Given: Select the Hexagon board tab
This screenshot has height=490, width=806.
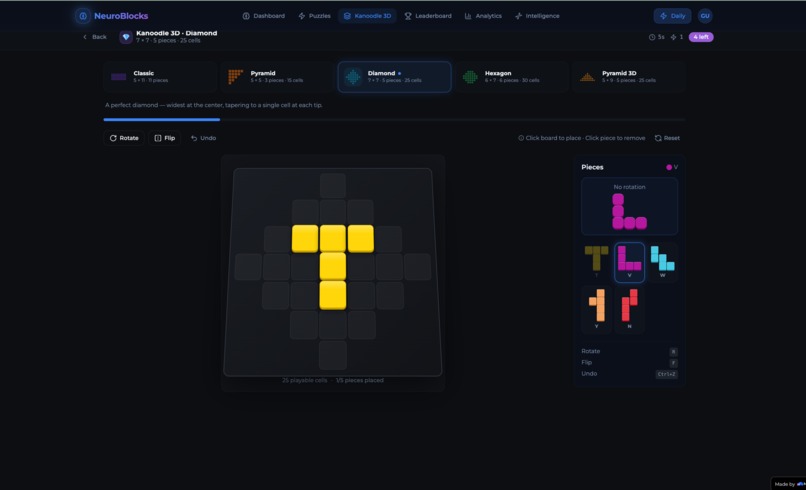Looking at the screenshot, I should (511, 77).
